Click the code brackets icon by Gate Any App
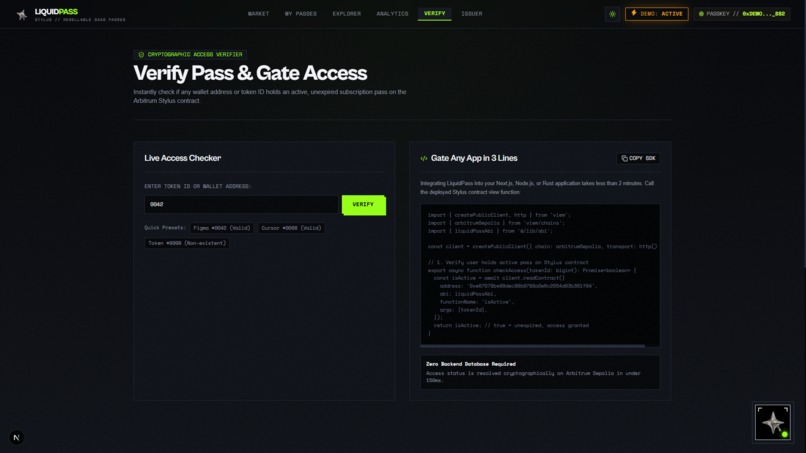The height and width of the screenshot is (453, 806). pyautogui.click(x=424, y=158)
